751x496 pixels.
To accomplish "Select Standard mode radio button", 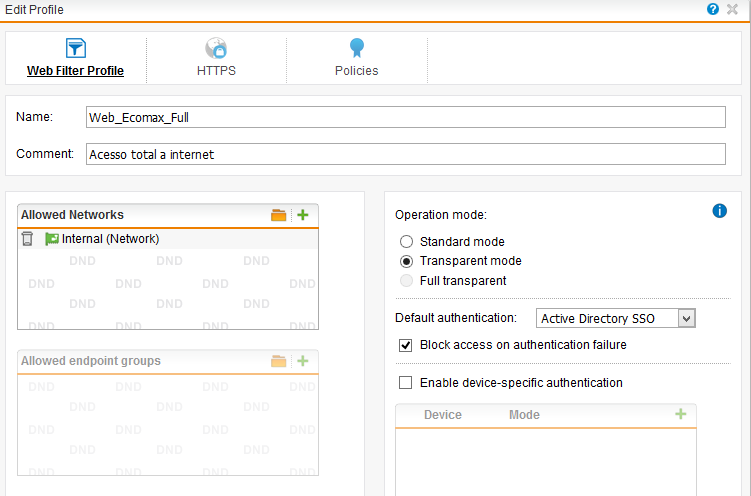I will [406, 241].
